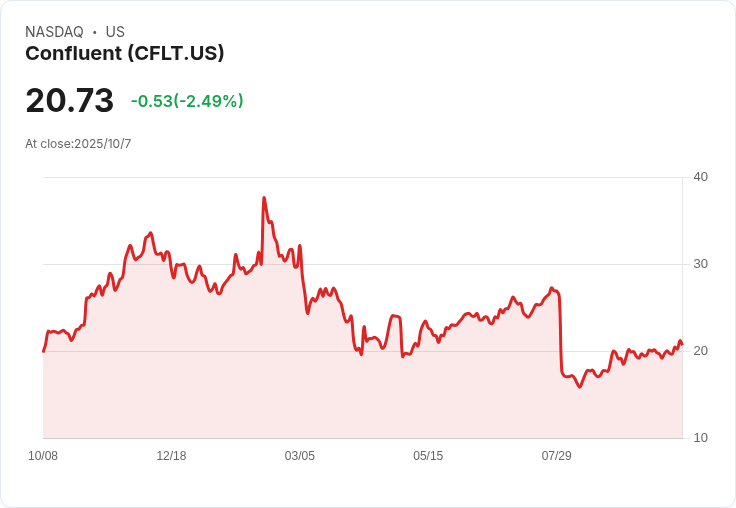This screenshot has width=736, height=508.
Task: Click the rightmost end of the price line
Action: point(682,344)
